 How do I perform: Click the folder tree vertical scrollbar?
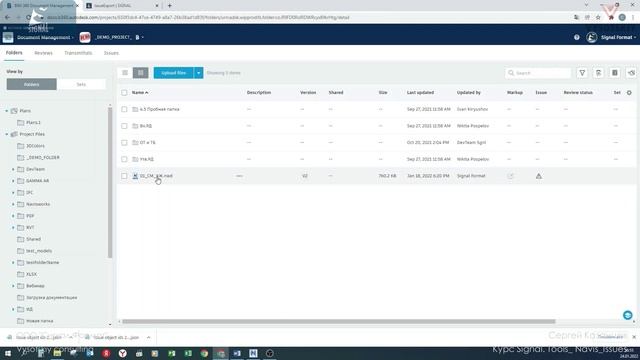point(110,182)
